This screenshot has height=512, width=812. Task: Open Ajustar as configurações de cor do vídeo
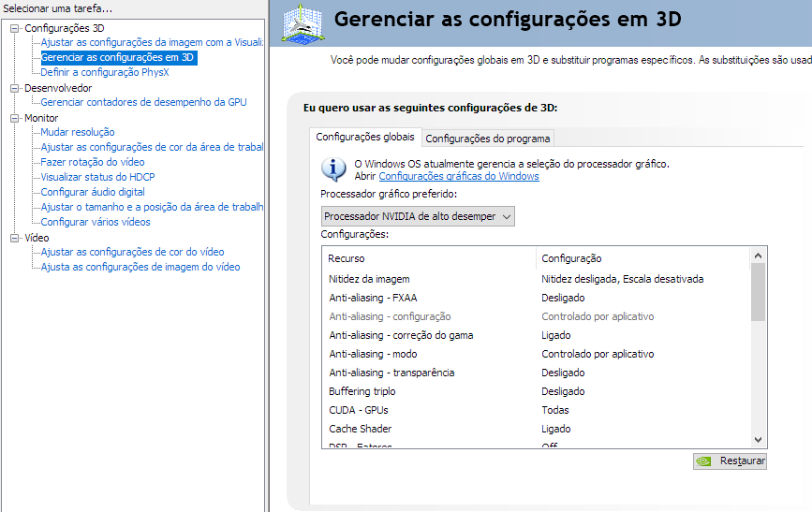click(132, 252)
